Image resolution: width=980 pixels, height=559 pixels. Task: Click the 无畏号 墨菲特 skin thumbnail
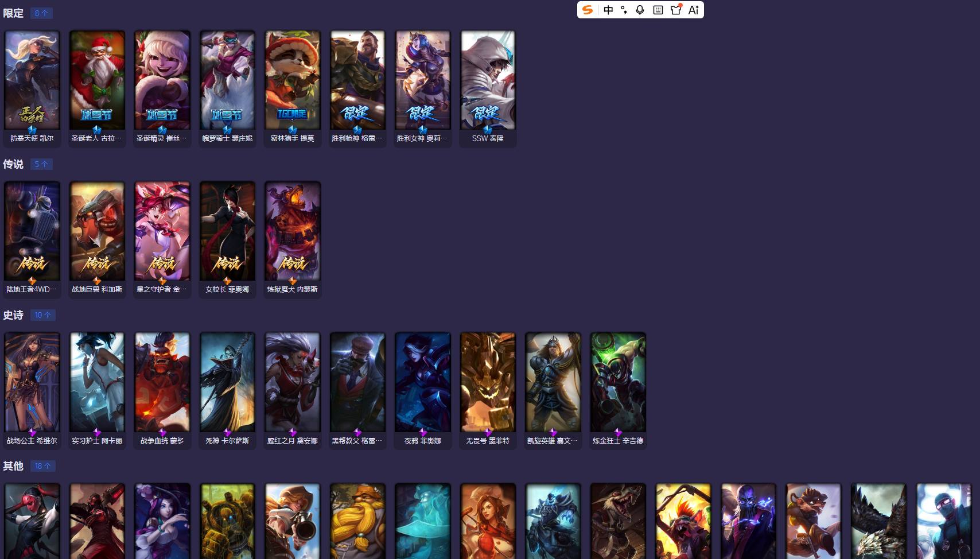[x=488, y=382]
